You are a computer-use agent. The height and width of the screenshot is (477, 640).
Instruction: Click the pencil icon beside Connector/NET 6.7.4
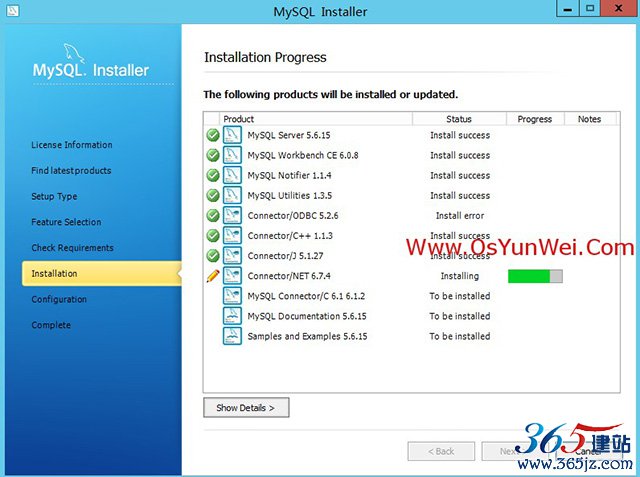click(213, 276)
